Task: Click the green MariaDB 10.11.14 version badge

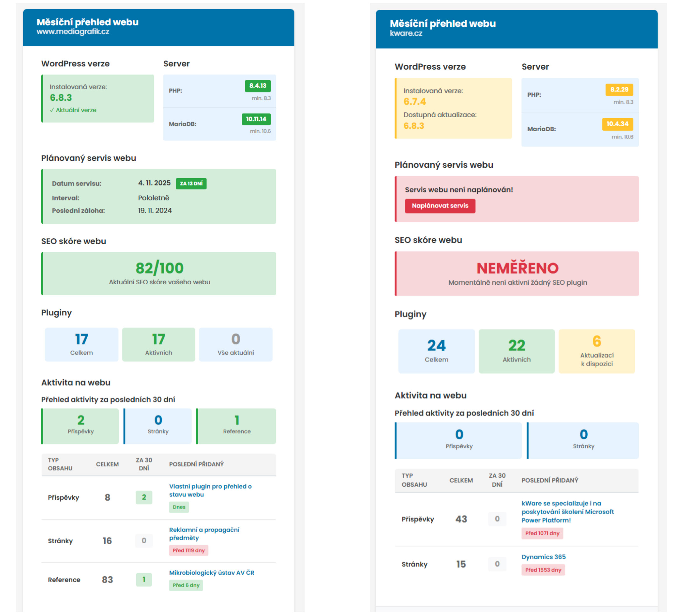Action: point(256,119)
